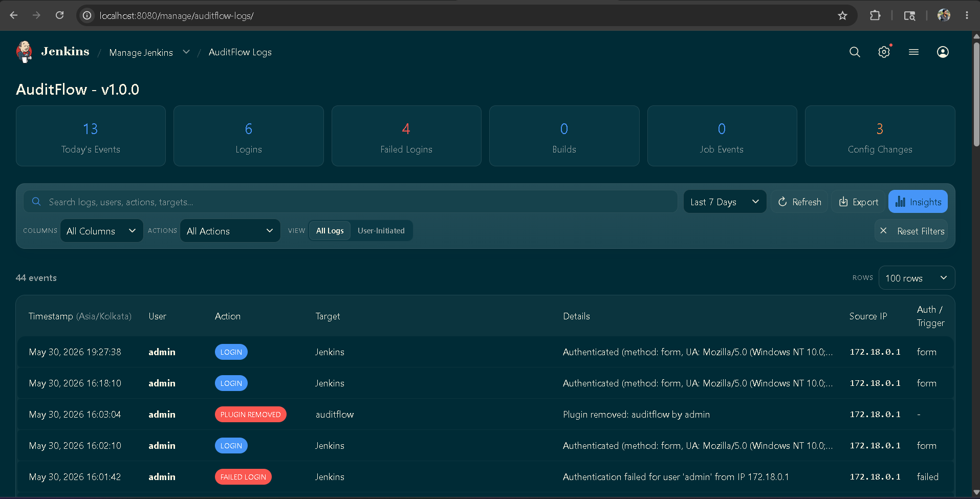View site information icon in address bar
The height and width of the screenshot is (499, 980).
[88, 16]
